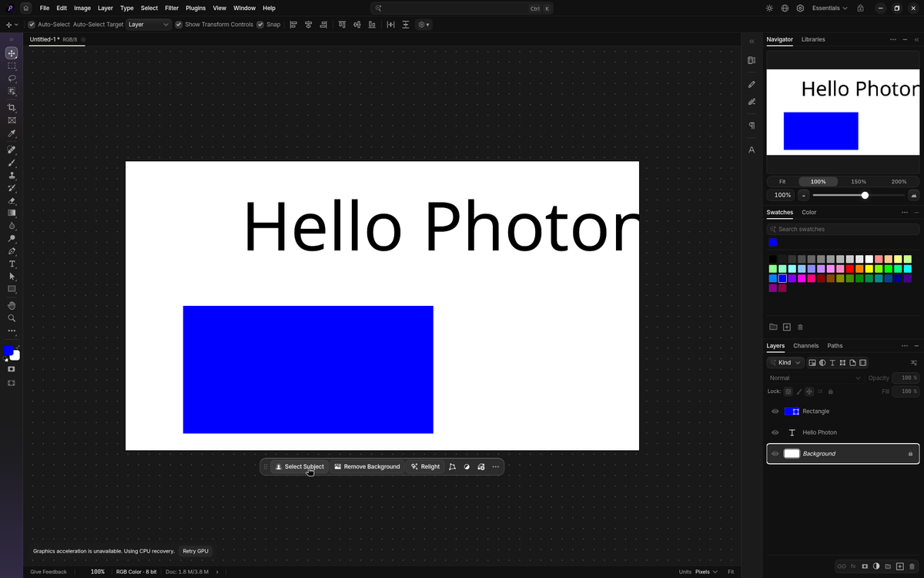Select the Clone Stamp tool
Image resolution: width=924 pixels, height=578 pixels.
(x=12, y=176)
